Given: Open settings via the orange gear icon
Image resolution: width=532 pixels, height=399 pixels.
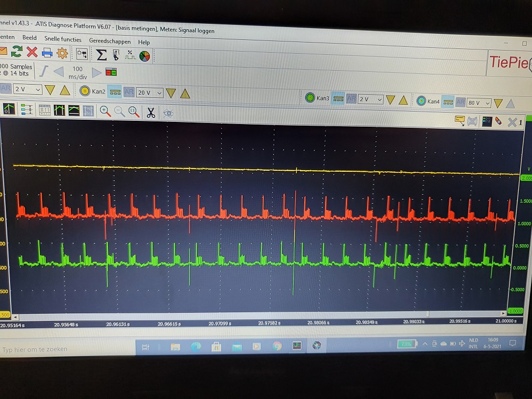Looking at the screenshot, I should [x=62, y=53].
